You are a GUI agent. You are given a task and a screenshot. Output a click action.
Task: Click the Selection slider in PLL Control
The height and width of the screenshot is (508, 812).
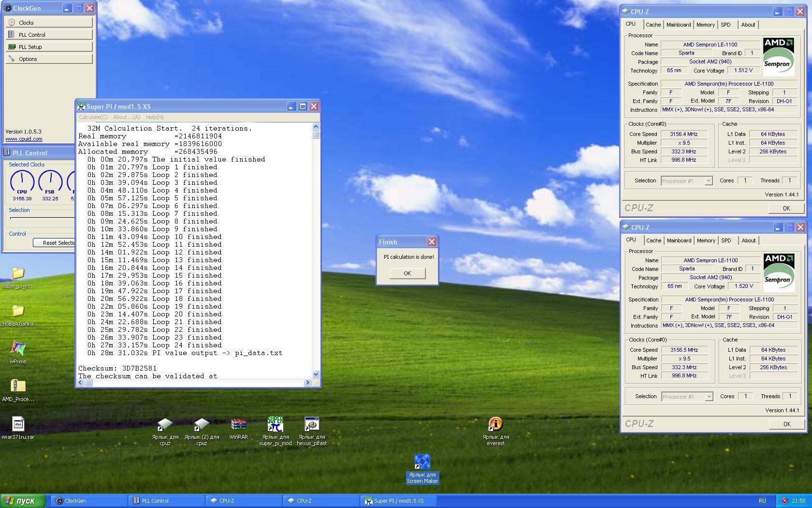42,218
